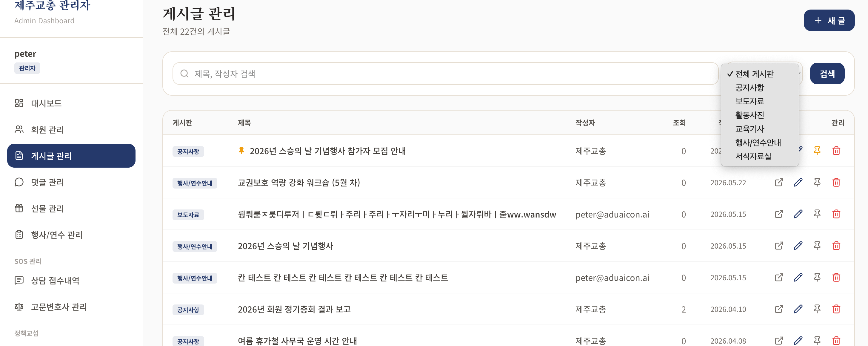Delete the 보도자료 post by peter
Viewport: 868px width, 346px height.
pyautogui.click(x=836, y=214)
